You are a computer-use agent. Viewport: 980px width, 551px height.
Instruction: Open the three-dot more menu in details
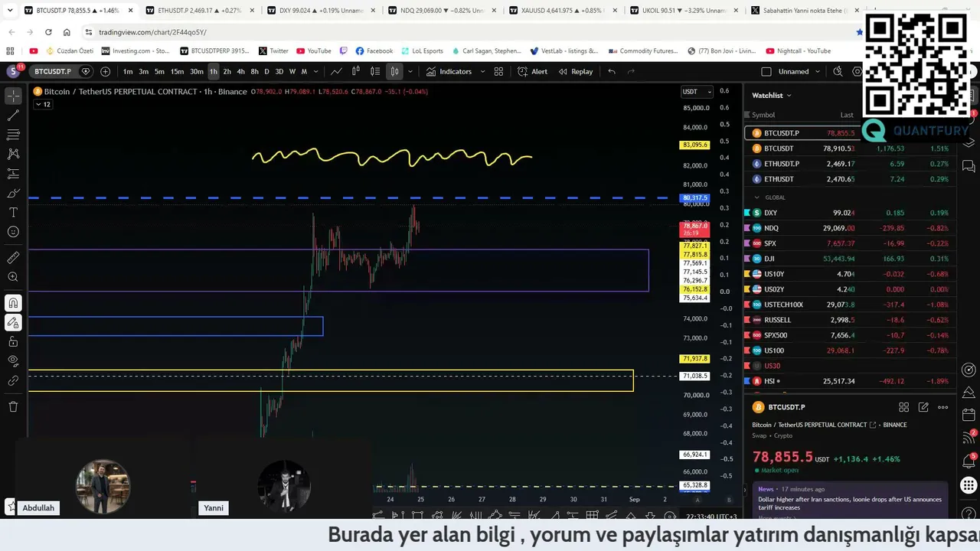click(x=943, y=407)
